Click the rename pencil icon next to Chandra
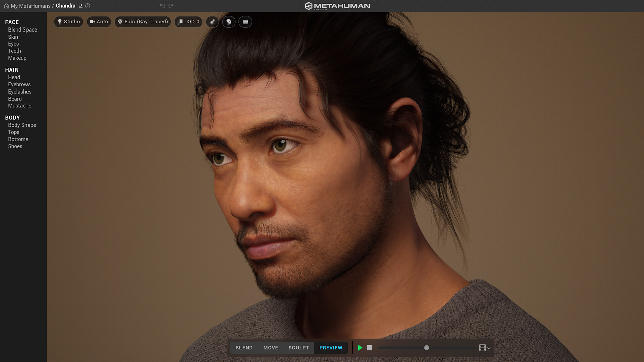Image resolution: width=644 pixels, height=362 pixels. (x=80, y=6)
